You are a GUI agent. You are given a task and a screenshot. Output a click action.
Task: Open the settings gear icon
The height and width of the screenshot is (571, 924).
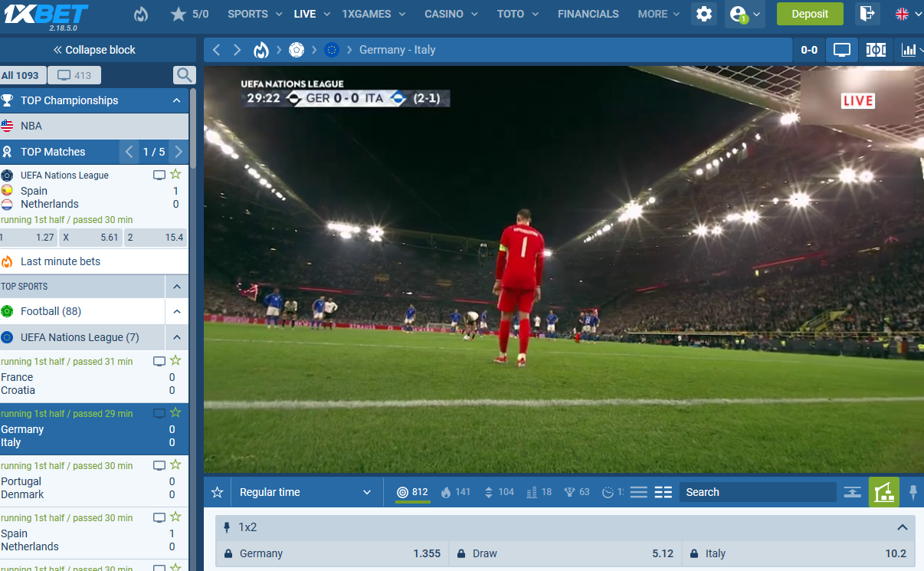(x=703, y=14)
